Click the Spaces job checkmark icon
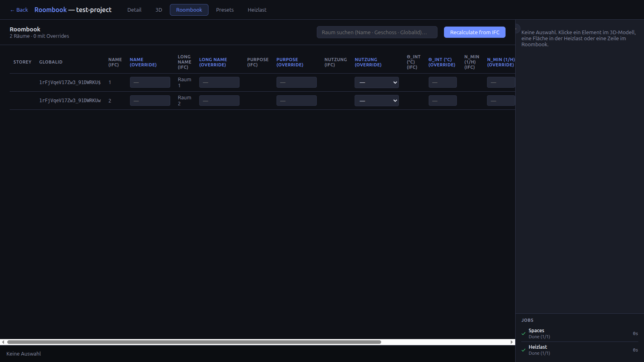The image size is (644, 362). 524,333
